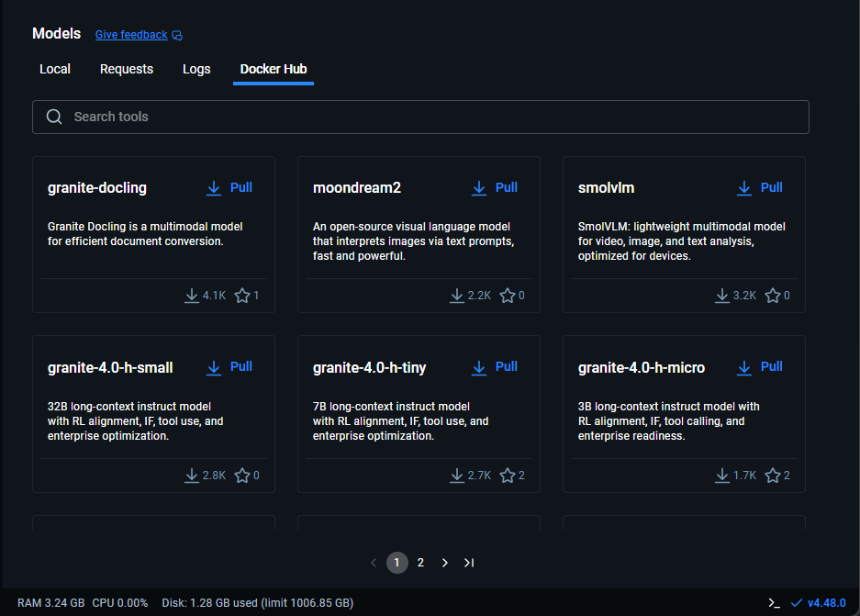Go to page 2 of models

(420, 563)
